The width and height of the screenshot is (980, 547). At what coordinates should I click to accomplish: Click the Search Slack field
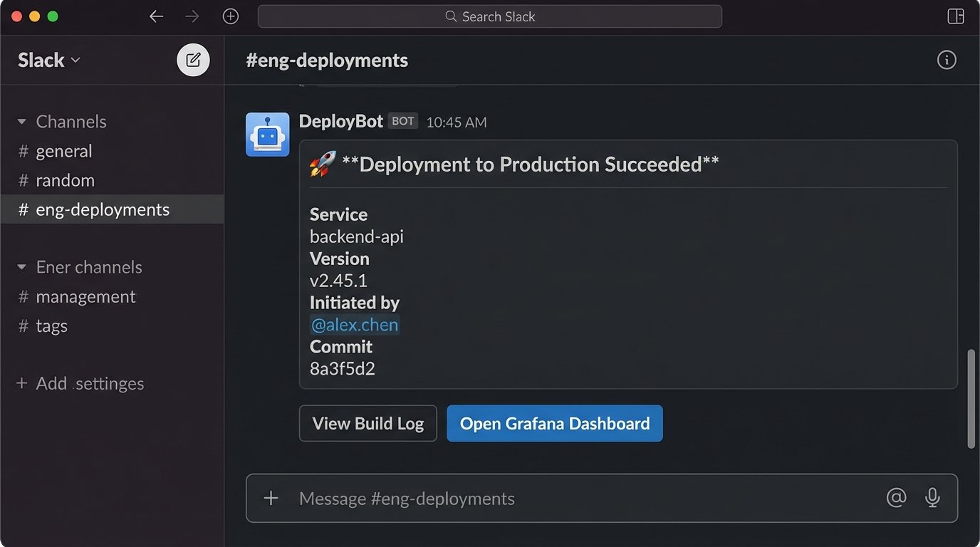click(489, 16)
